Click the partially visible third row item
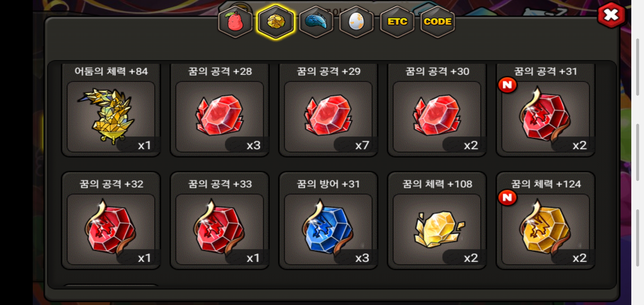 click(111, 285)
